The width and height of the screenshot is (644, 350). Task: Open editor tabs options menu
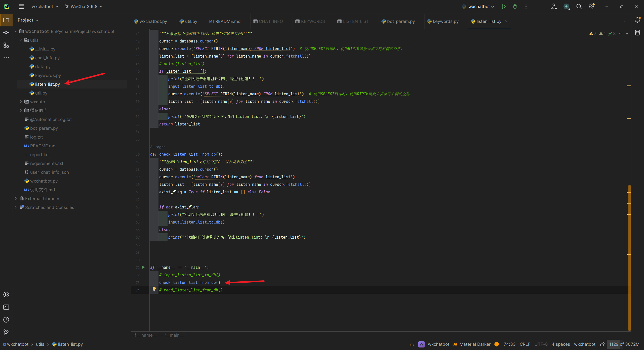[625, 22]
